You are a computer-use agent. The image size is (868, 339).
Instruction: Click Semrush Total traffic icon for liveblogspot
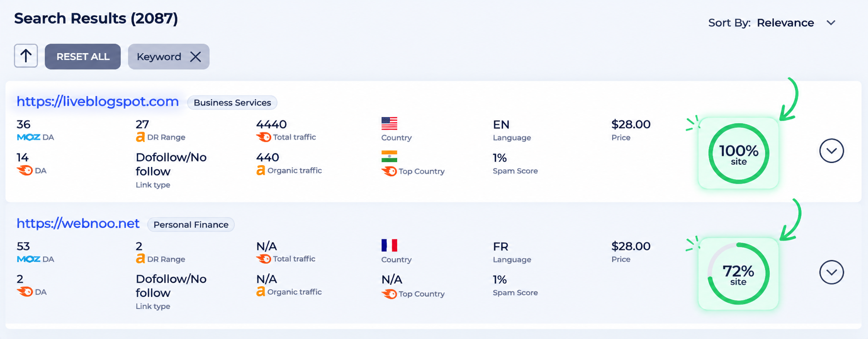[264, 137]
